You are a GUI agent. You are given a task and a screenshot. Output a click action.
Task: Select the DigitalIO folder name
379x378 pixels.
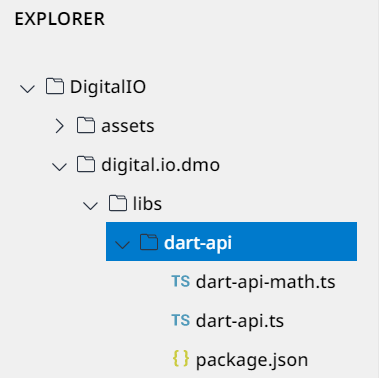[108, 87]
